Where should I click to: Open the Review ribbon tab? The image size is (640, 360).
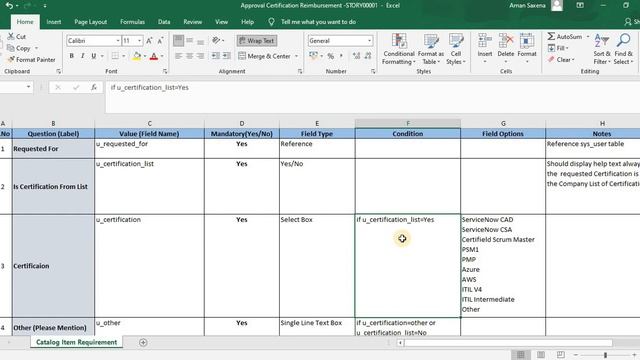coord(192,22)
